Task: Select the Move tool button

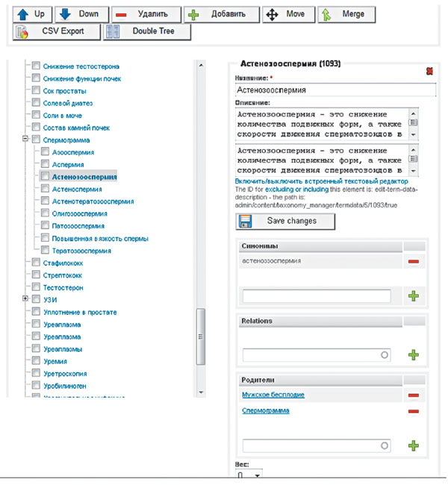Action: point(288,14)
